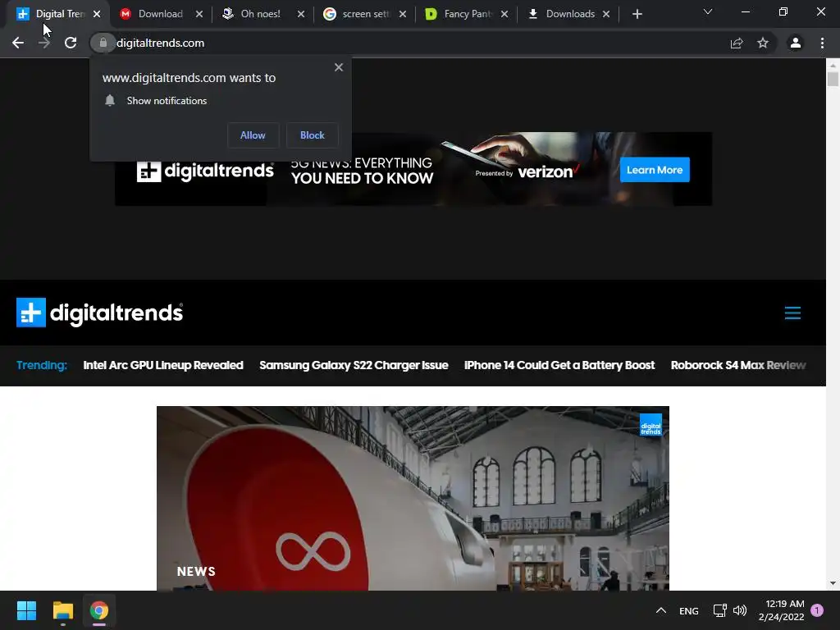The height and width of the screenshot is (630, 840).
Task: Close the screen settings tab
Action: tap(403, 14)
